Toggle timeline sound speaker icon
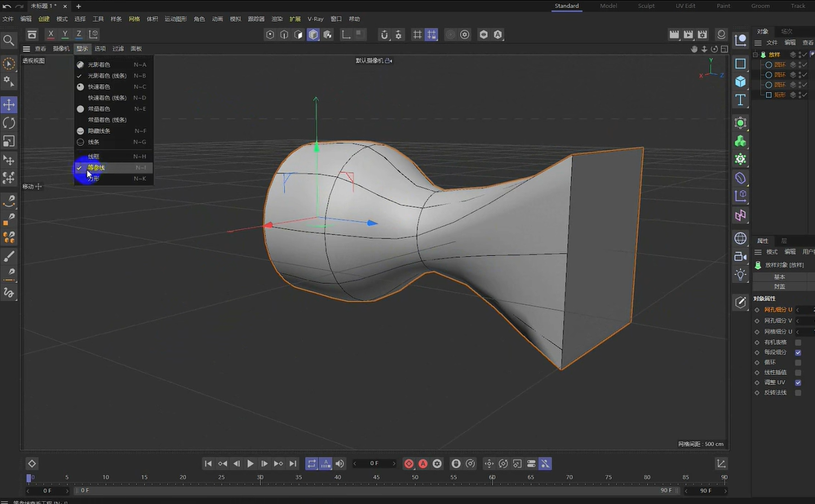This screenshot has height=504, width=815. (340, 463)
